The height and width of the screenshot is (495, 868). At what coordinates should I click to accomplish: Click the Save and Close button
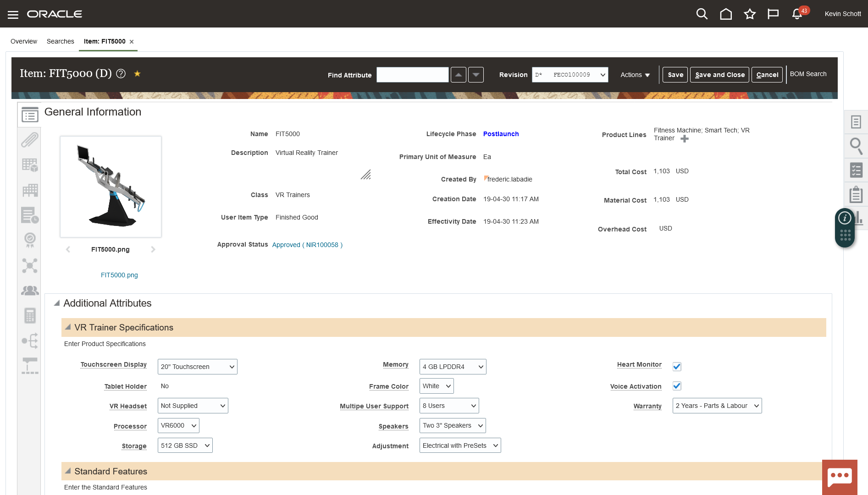pyautogui.click(x=719, y=75)
